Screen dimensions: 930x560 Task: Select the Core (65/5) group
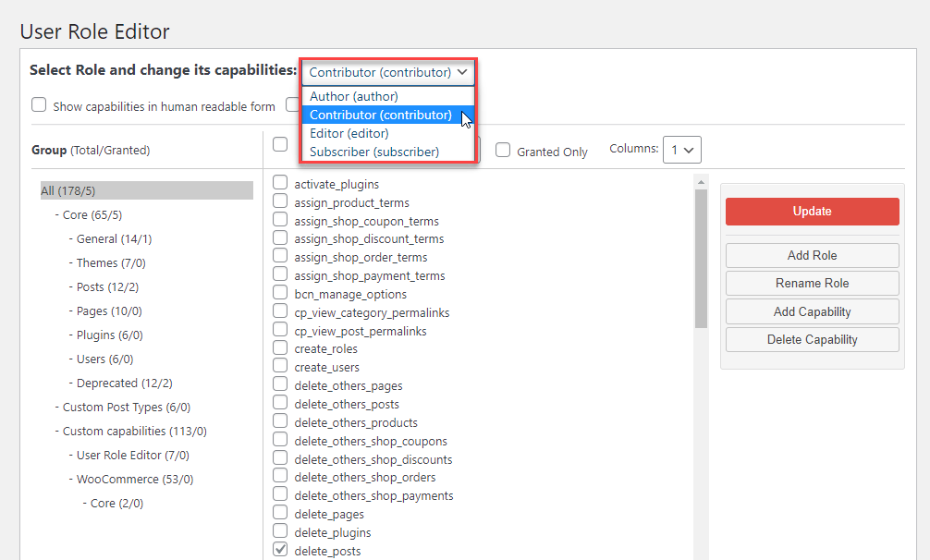coord(92,214)
